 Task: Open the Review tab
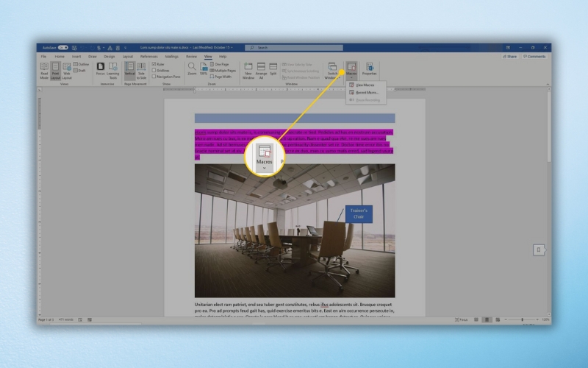[x=191, y=57]
